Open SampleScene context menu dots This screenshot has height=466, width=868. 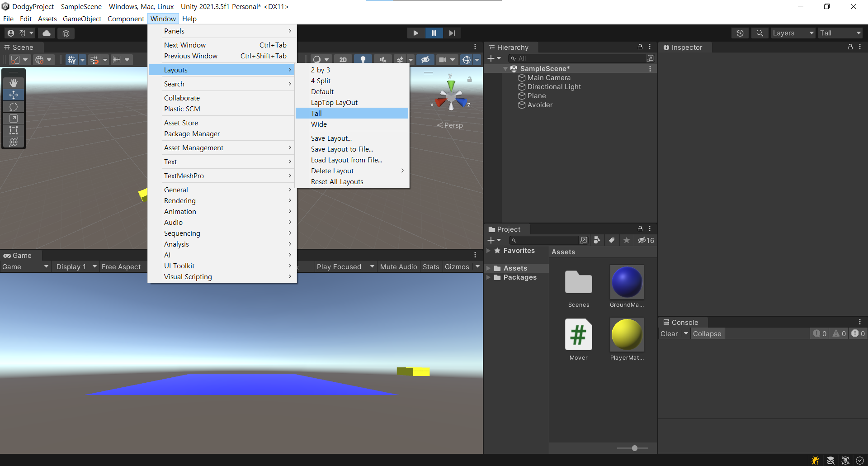(x=650, y=69)
